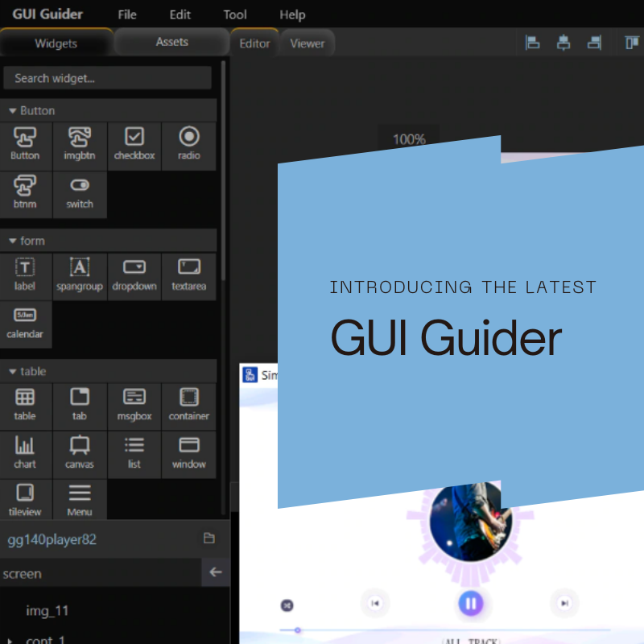Screen dimensions: 644x644
Task: Click the screen label in the layer panel
Action: [23, 573]
